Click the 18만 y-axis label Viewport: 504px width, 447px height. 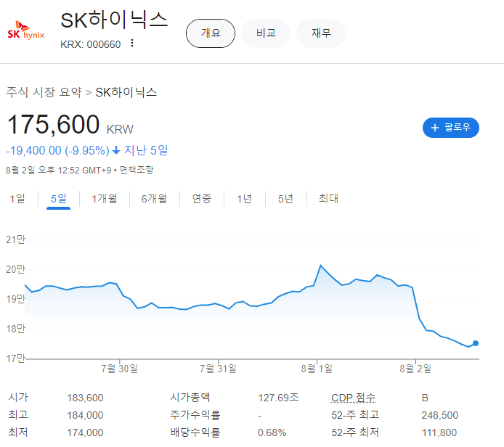(x=15, y=329)
